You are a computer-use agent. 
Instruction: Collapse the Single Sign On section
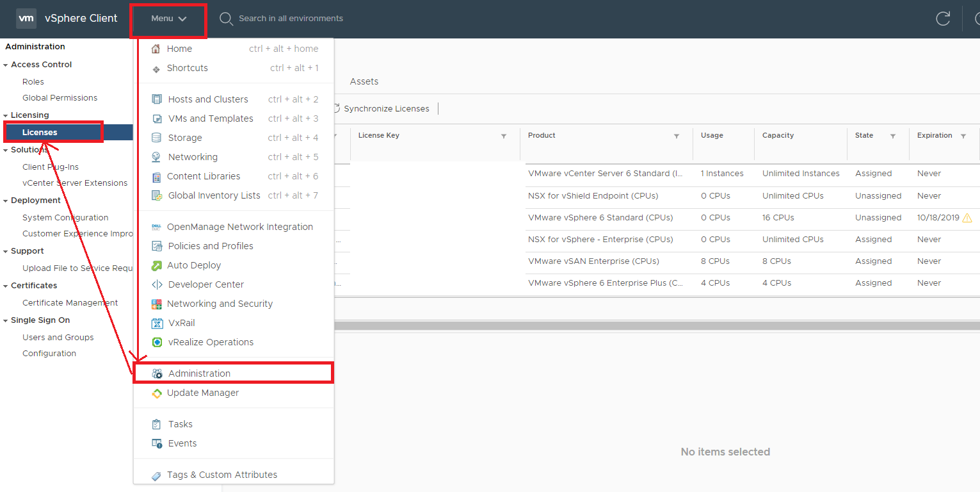pos(6,320)
